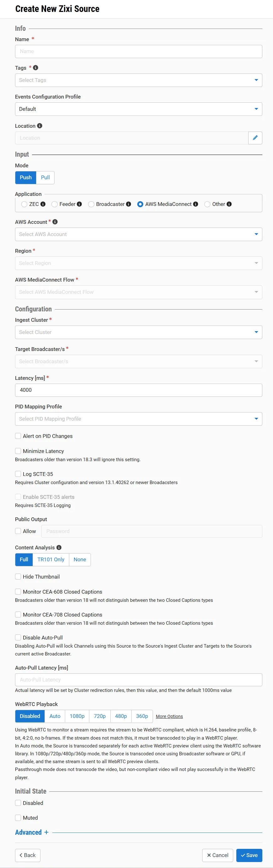Go Back to the previous page
Screen dimensions: 273x868
[x=28, y=855]
